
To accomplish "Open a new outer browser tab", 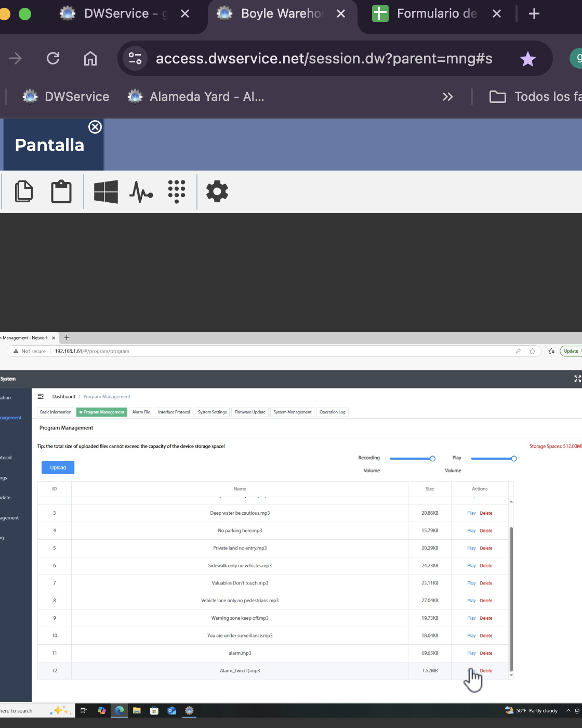I will [x=534, y=14].
